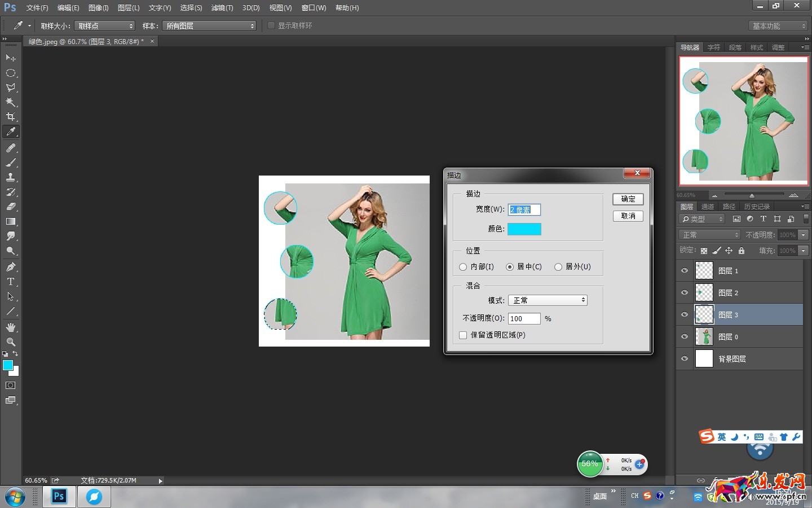Select the Crop tool
Viewport: 812px width, 508px height.
point(11,117)
